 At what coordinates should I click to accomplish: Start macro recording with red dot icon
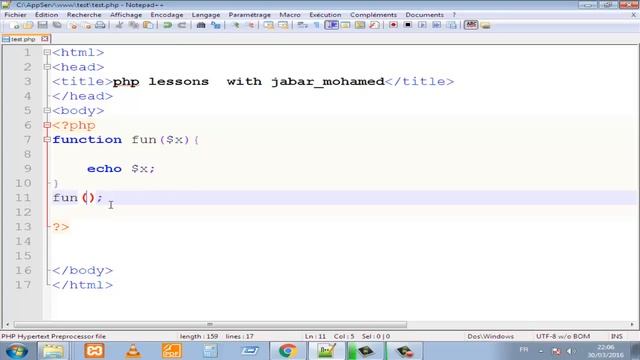pyautogui.click(x=393, y=25)
